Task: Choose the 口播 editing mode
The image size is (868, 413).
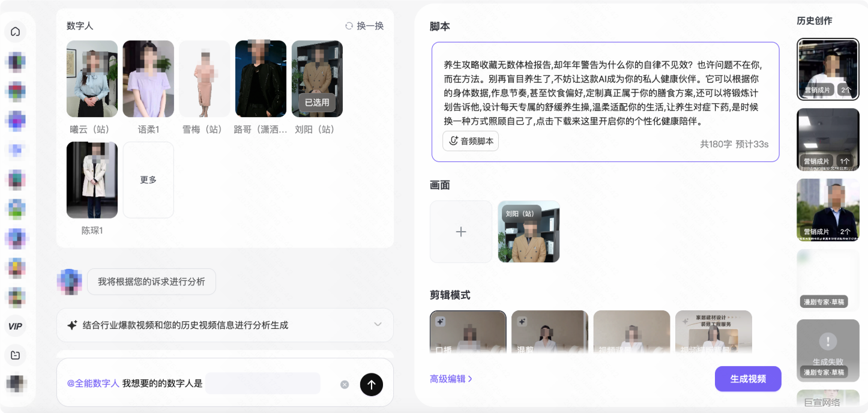Action: [x=468, y=332]
